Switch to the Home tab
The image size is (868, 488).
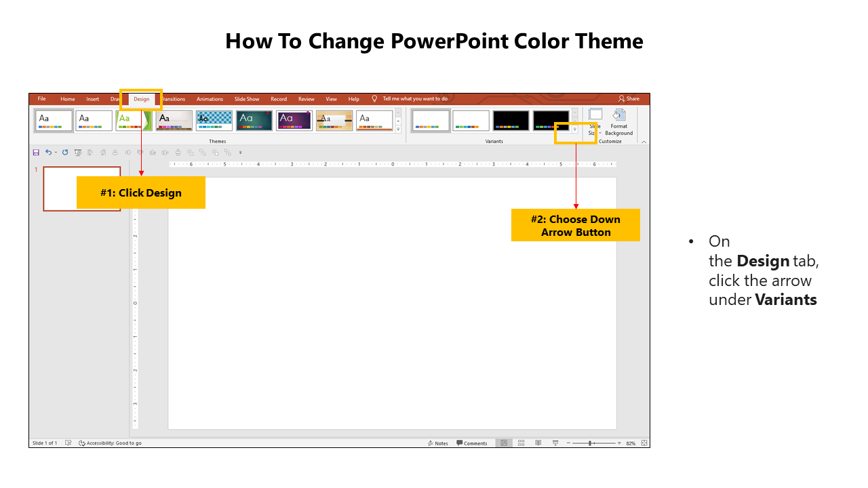pyautogui.click(x=68, y=99)
